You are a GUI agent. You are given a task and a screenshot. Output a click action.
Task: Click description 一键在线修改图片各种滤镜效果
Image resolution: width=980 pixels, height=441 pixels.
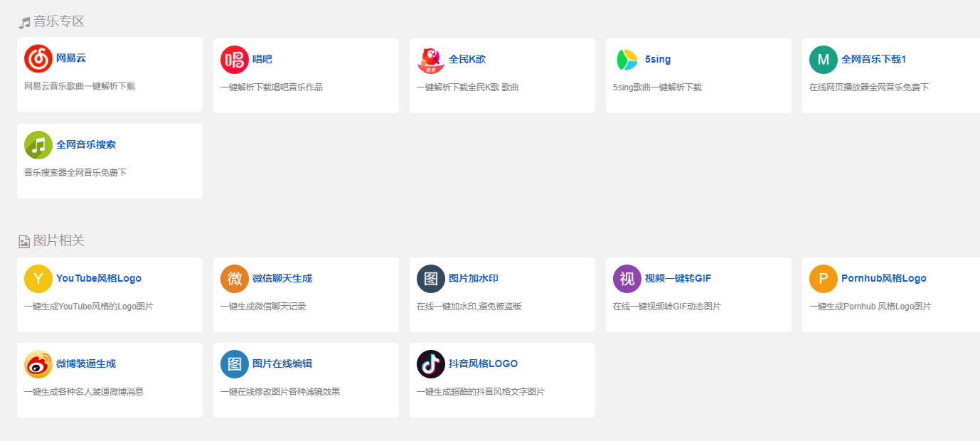click(280, 393)
